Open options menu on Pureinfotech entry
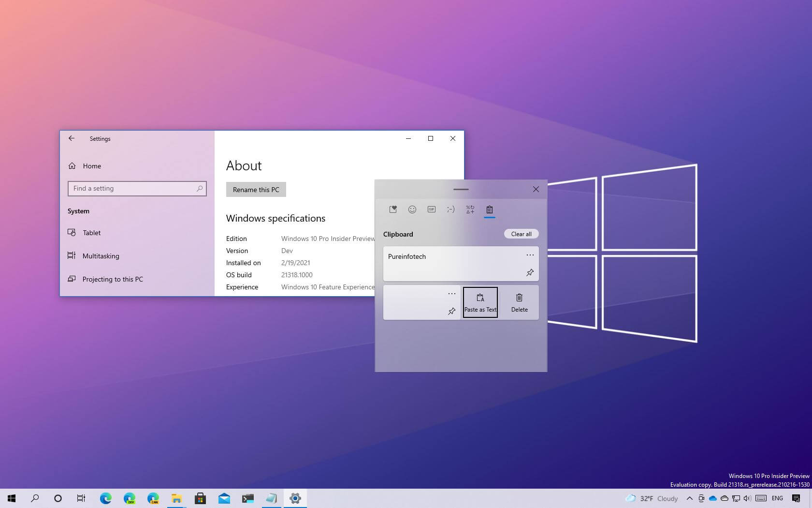Screen dimensions: 812x508 click(530, 255)
